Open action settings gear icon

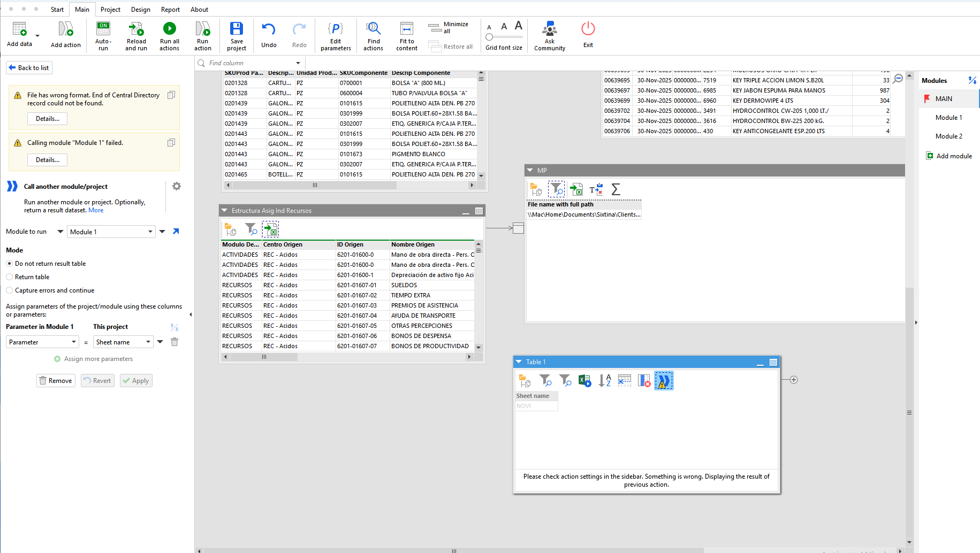tap(177, 186)
